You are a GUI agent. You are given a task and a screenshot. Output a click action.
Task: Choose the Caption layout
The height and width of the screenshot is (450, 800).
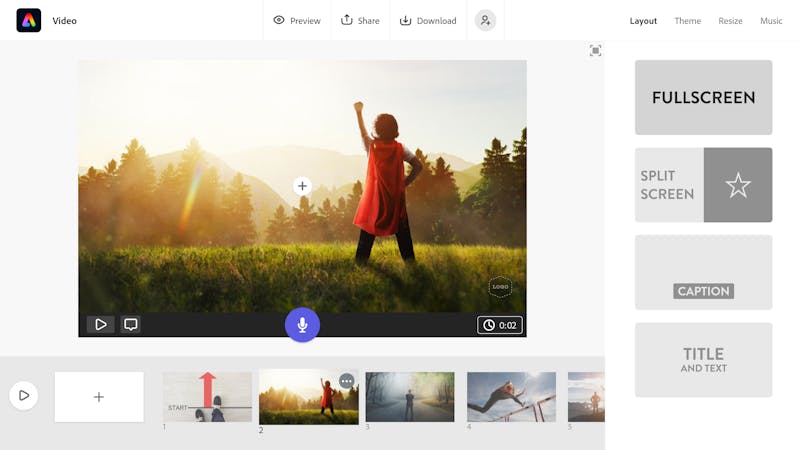[703, 272]
